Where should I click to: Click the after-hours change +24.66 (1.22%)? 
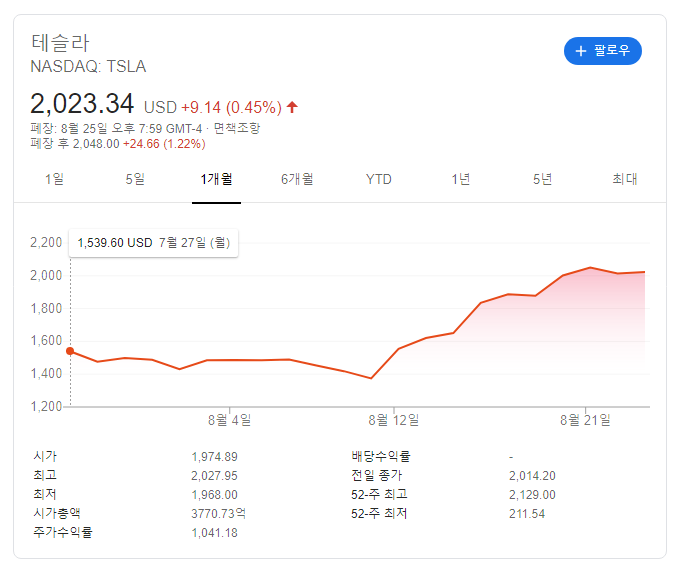click(164, 144)
